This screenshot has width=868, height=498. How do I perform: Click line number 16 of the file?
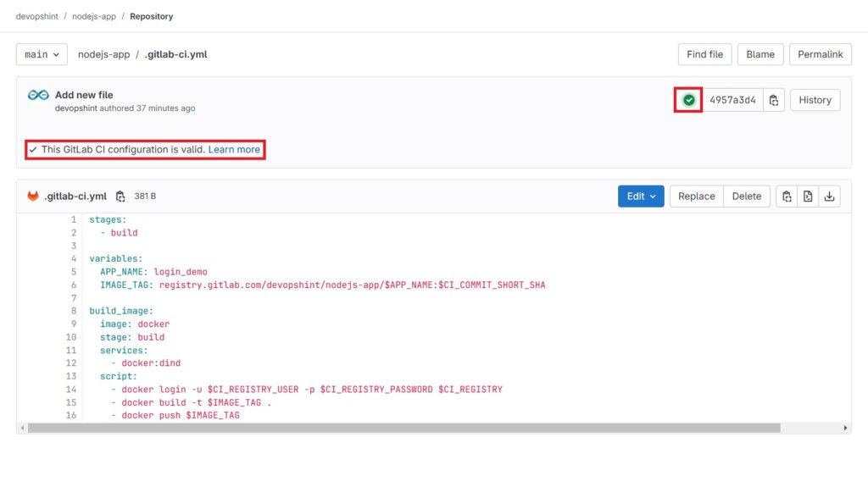(71, 415)
